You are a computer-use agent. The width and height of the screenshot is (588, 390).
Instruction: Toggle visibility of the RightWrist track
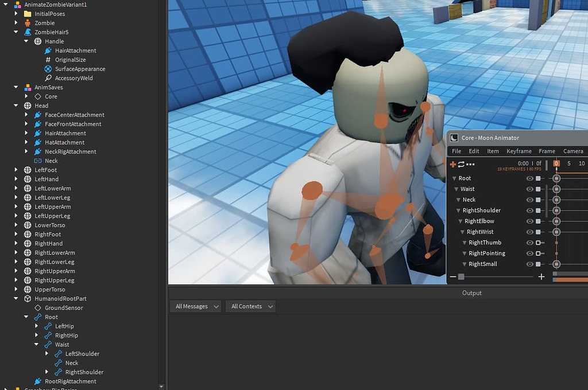529,232
